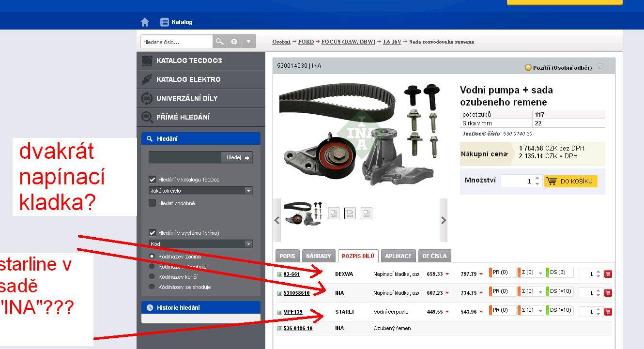Switch to the APLIKACE tab
This screenshot has height=349, width=644.
[398, 256]
